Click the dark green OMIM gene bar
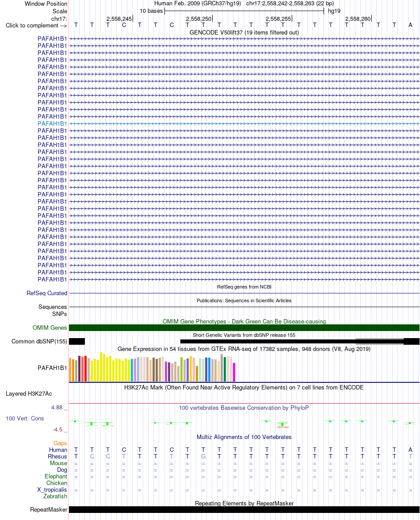Viewport: 420px width, 520px height. coord(244,327)
